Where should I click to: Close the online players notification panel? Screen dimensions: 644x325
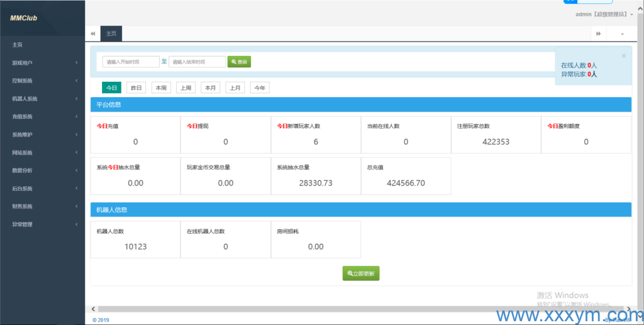click(x=623, y=56)
